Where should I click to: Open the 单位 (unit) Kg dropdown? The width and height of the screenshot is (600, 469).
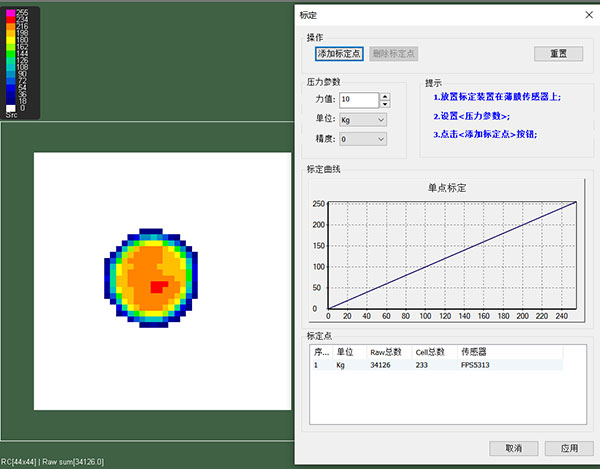[362, 120]
